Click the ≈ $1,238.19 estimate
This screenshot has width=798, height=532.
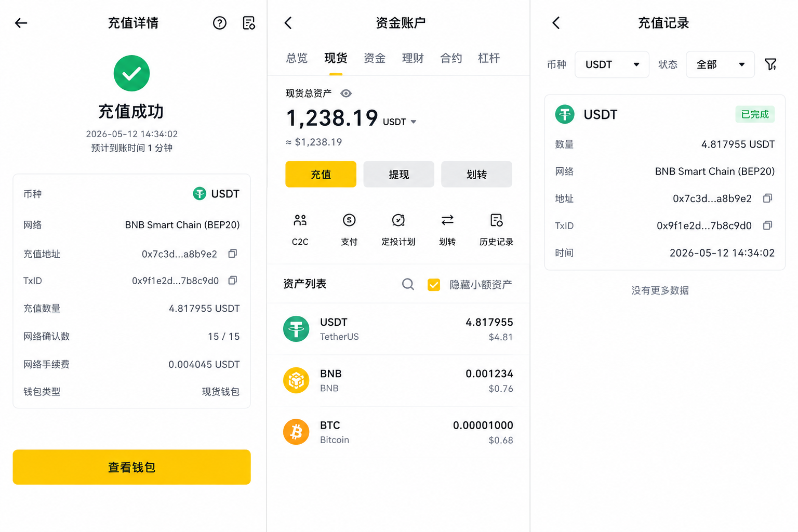[x=314, y=142]
